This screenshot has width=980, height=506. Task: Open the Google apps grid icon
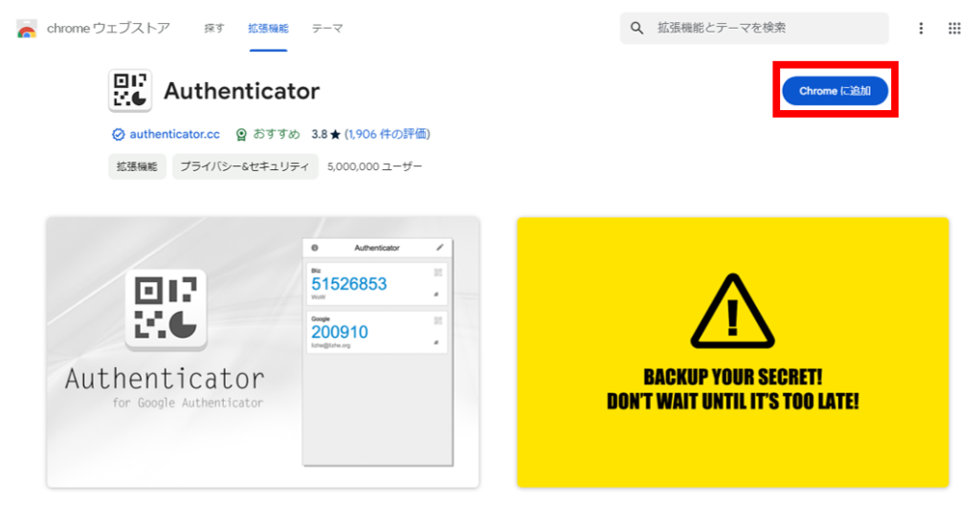click(x=954, y=28)
